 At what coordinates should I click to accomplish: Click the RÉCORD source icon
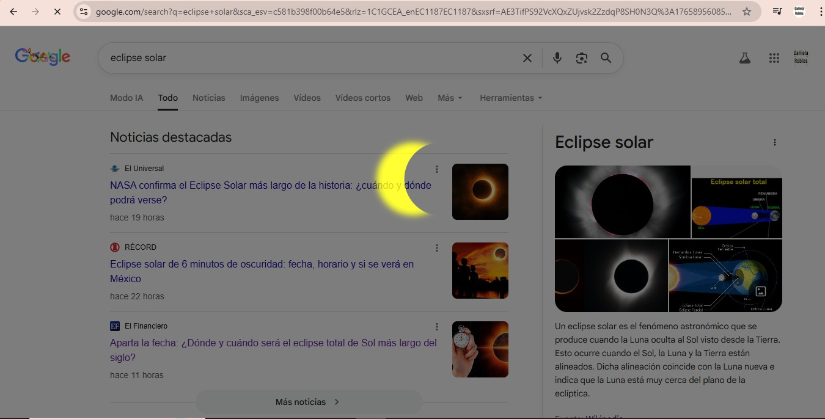[x=115, y=247]
